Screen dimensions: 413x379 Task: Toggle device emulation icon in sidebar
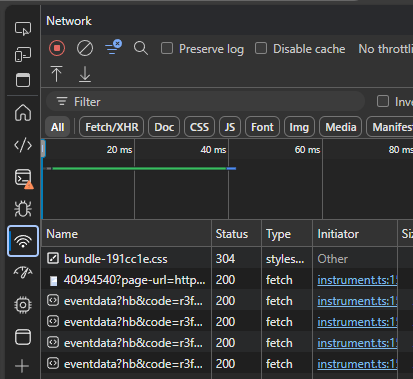23,54
